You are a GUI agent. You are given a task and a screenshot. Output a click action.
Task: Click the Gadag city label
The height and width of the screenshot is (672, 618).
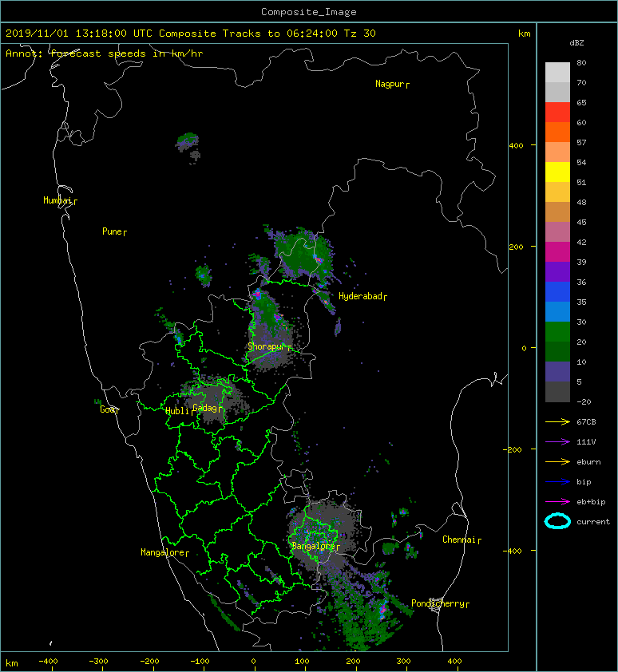(x=205, y=408)
